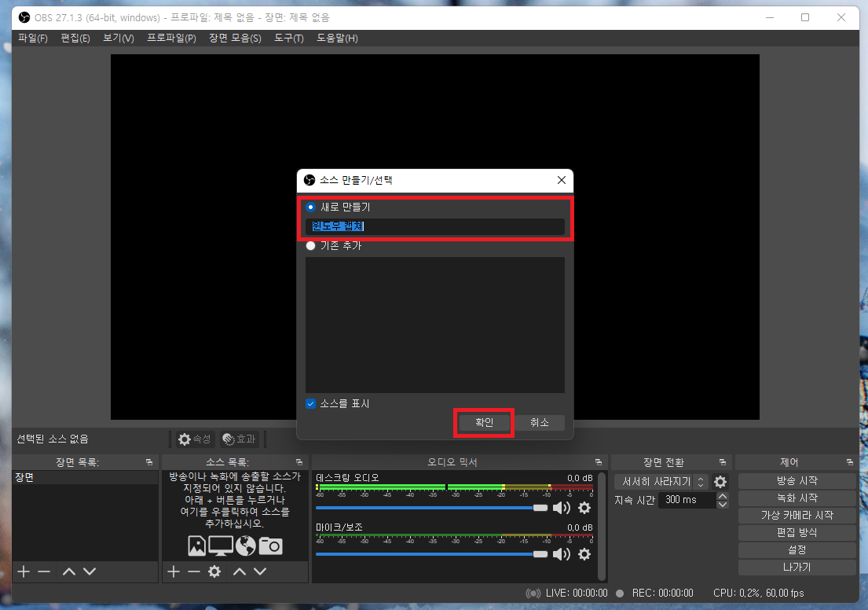This screenshot has height=610, width=868.
Task: Click the REC recording status dot
Action: 620,593
